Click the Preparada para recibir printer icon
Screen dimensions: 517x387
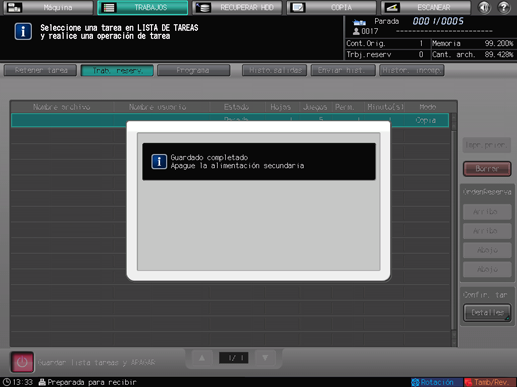pyautogui.click(x=42, y=382)
